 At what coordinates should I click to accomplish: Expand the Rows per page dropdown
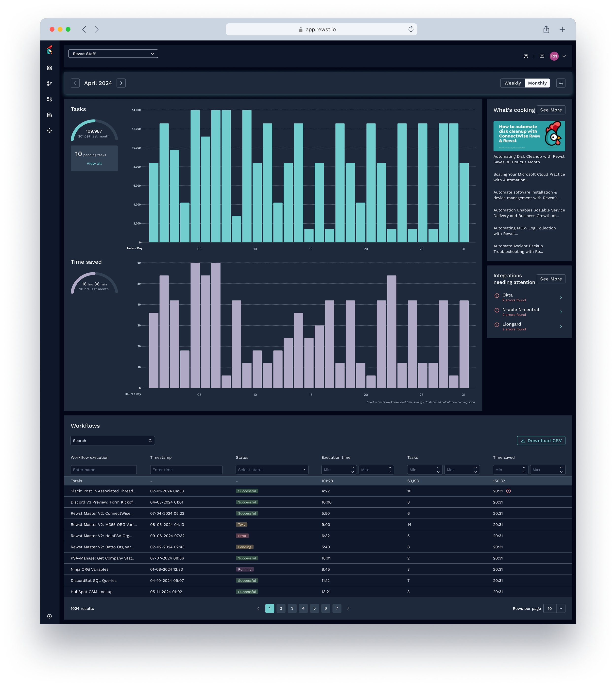point(561,608)
